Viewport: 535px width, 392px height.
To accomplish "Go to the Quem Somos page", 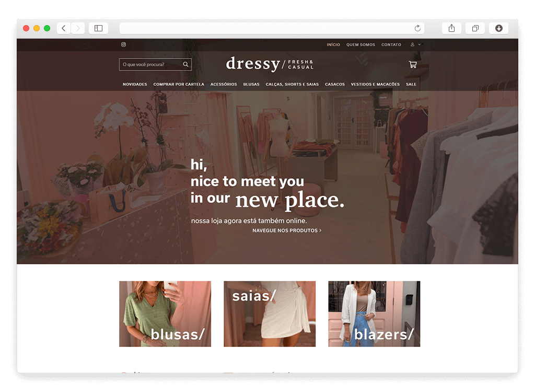I will [x=360, y=45].
